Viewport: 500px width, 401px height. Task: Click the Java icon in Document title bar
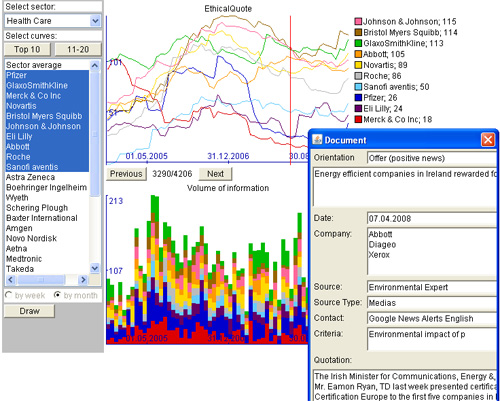coord(317,140)
